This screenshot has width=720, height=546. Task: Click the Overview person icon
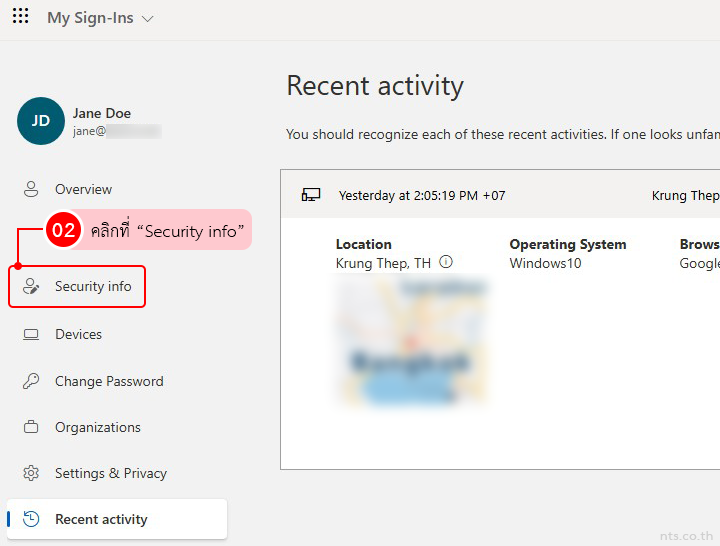coord(31,189)
